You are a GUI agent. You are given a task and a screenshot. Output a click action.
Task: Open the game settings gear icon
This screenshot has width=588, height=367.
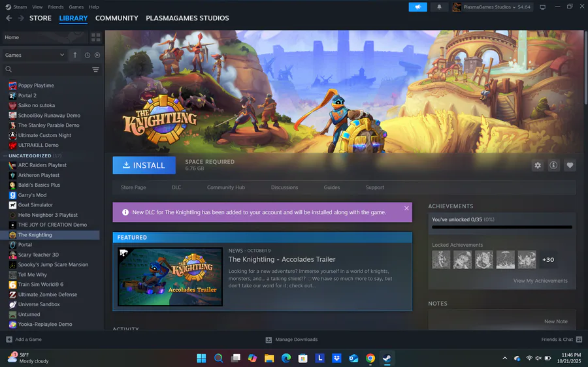click(x=538, y=165)
